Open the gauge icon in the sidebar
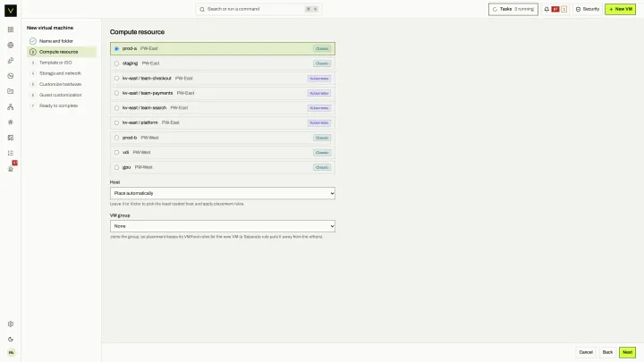Image resolution: width=644 pixels, height=362 pixels. click(11, 76)
